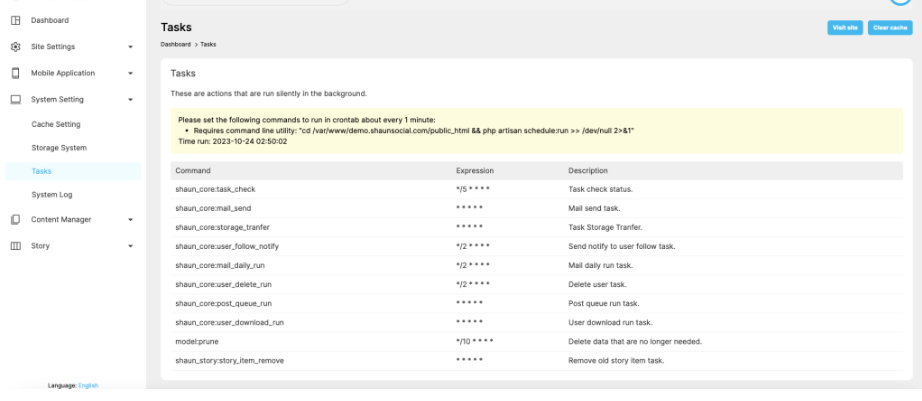Open Cache Setting page
The width and height of the screenshot is (922, 401).
pos(56,124)
